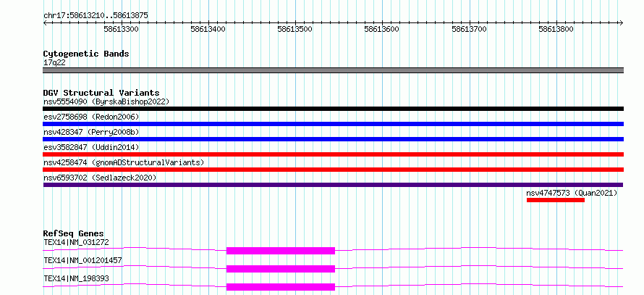Click ruler tick label 58613700
Image resolution: width=644 pixels, height=295 pixels.
point(469,29)
